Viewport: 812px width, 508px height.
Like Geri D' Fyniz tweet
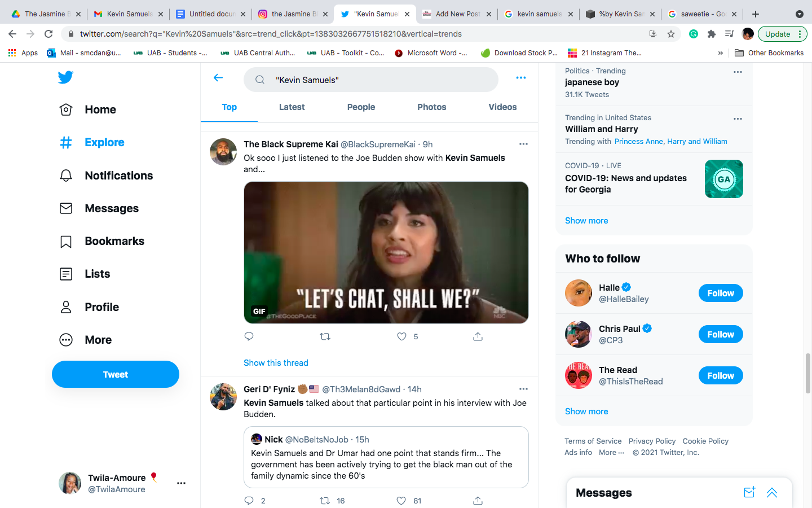[401, 501]
